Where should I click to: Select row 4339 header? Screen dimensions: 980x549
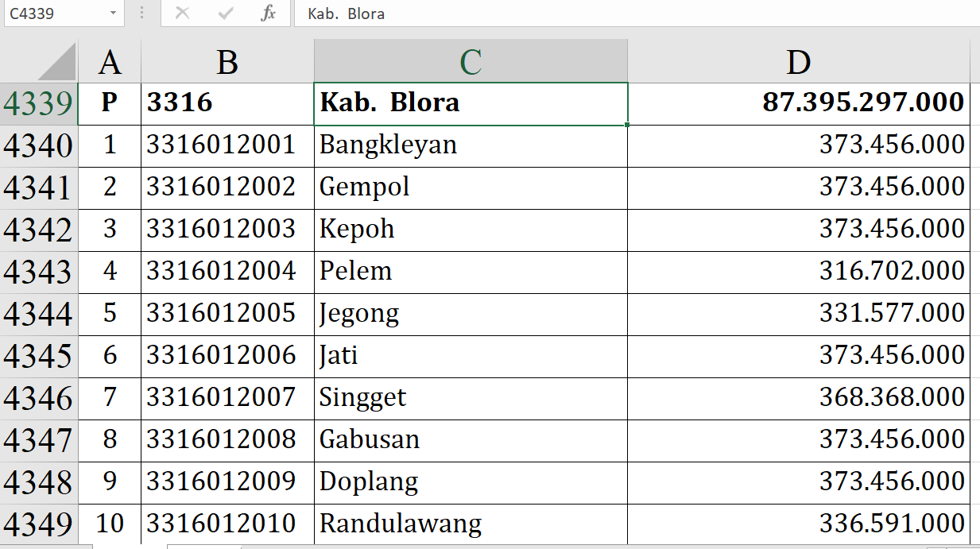coord(38,103)
